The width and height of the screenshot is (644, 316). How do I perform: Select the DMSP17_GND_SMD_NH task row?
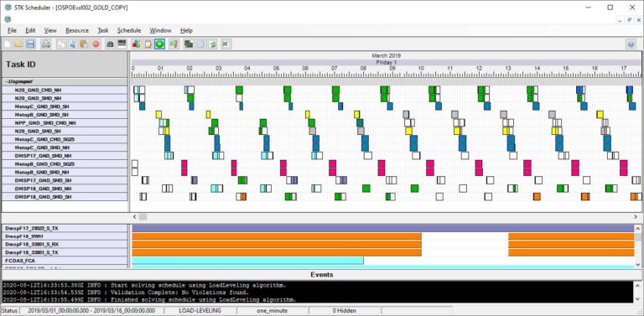coord(65,156)
